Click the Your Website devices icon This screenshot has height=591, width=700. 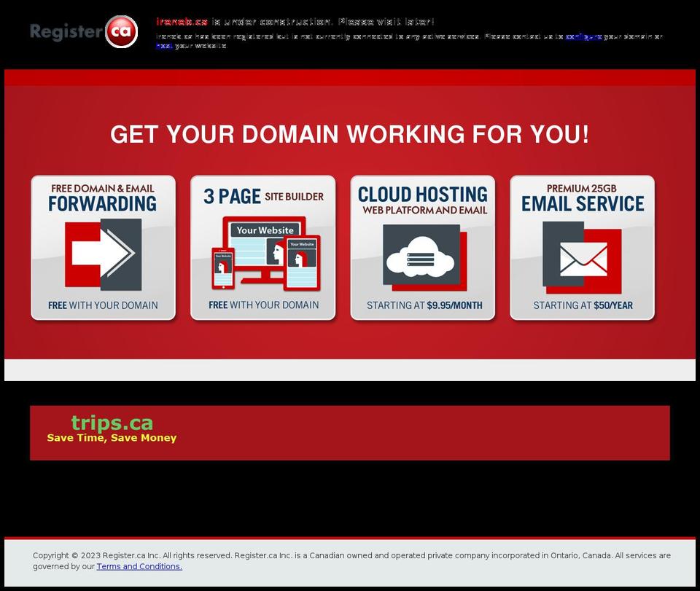tap(266, 254)
